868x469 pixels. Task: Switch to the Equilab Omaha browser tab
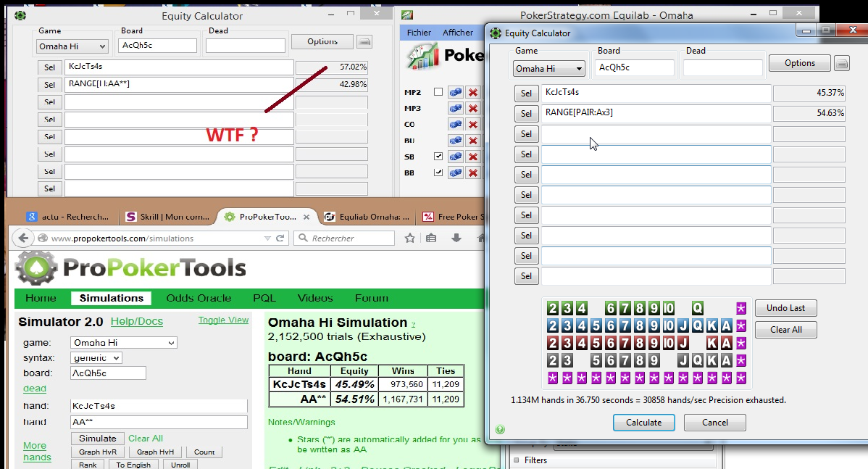coord(367,217)
